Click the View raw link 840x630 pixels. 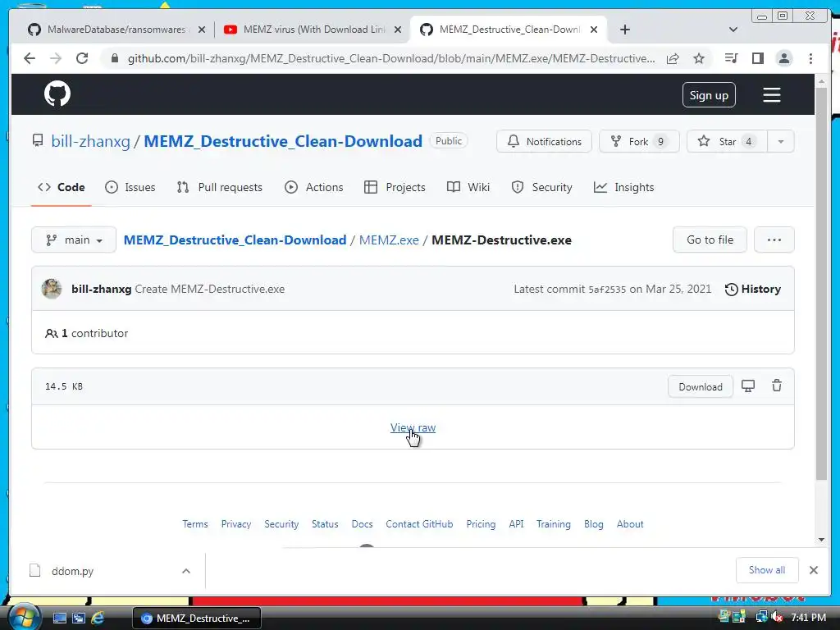tap(413, 427)
